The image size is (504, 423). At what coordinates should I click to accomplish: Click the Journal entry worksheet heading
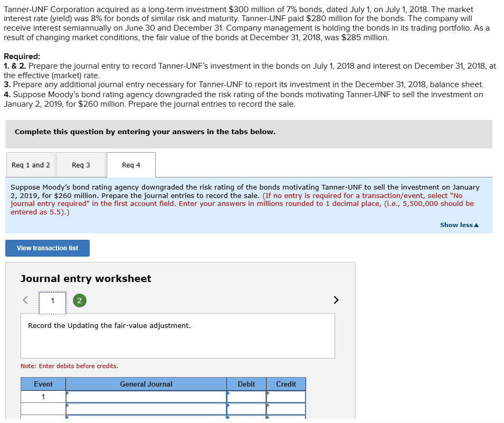86,279
